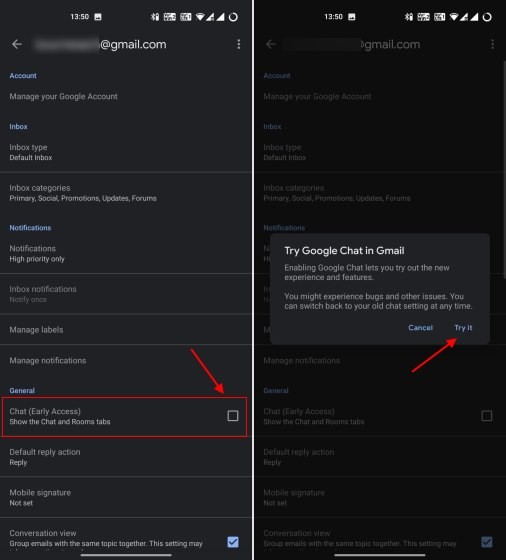Viewport: 506px width, 560px height.
Task: Tap left screen's bottom navigation gesture bar
Action: tap(126, 555)
